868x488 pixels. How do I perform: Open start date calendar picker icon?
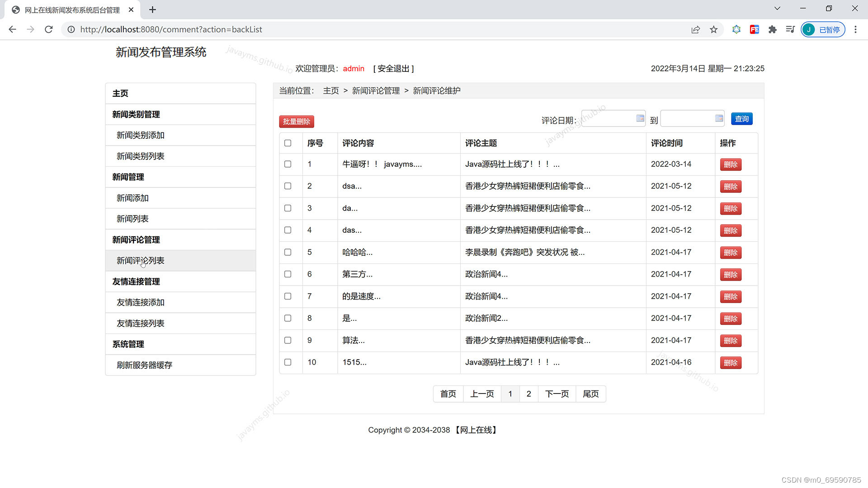pos(640,118)
